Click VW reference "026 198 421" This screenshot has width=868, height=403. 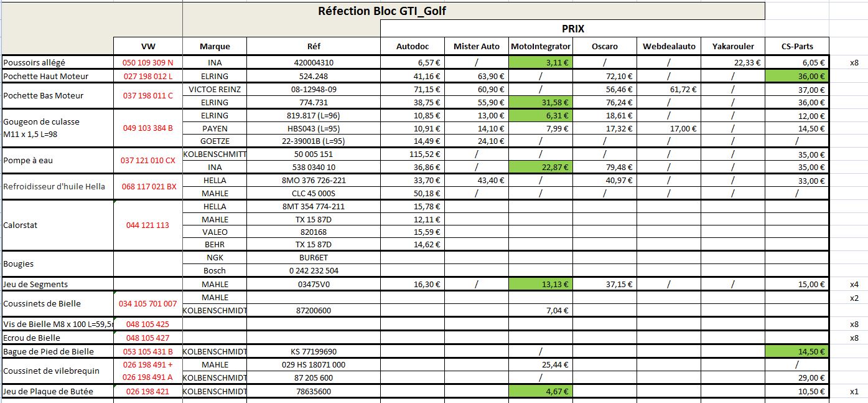(148, 391)
